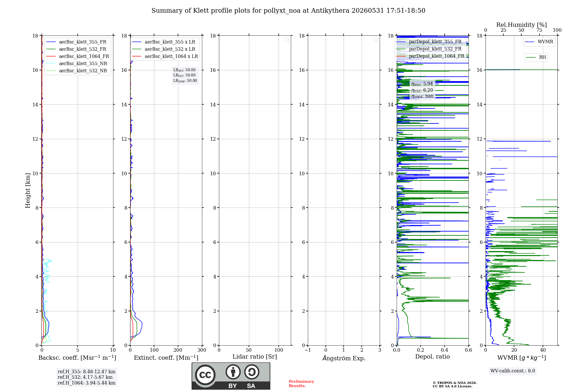577x392 pixels.
Task: Click the Depol. ratio axis label
Action: click(x=432, y=357)
